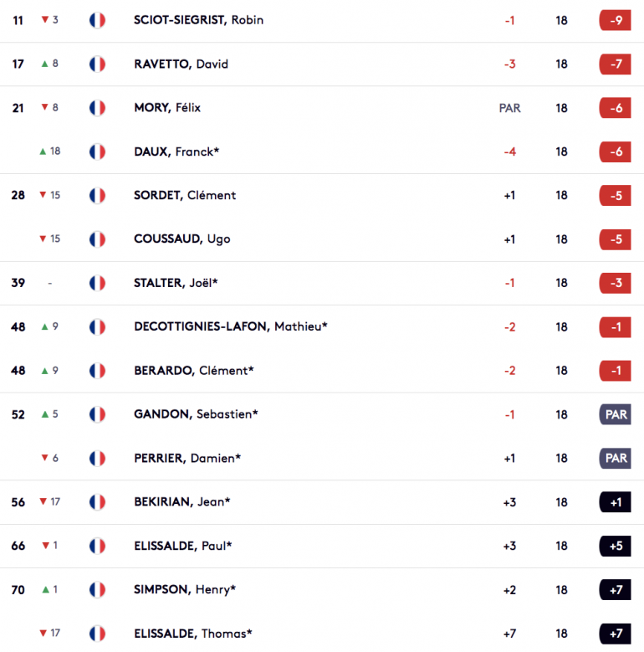Open player DECOTTIGNIES-LAFON, Mathieu
The height and width of the screenshot is (652, 644).
click(x=231, y=326)
